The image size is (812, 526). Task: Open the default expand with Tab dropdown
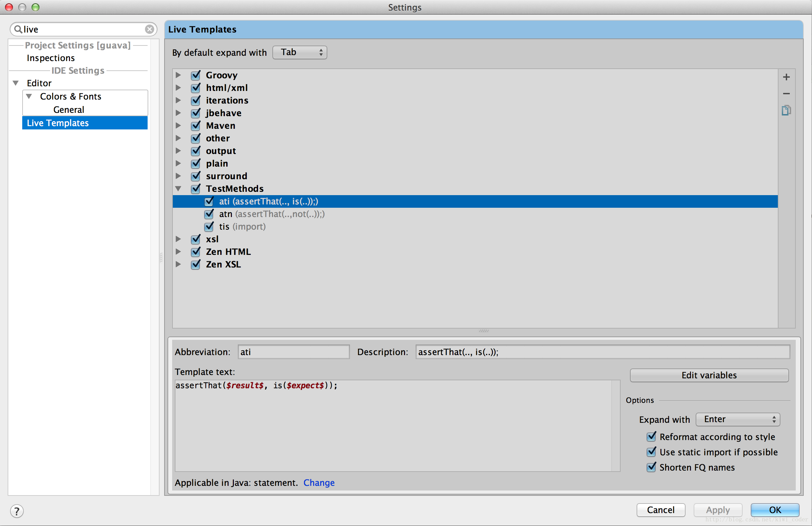point(300,52)
